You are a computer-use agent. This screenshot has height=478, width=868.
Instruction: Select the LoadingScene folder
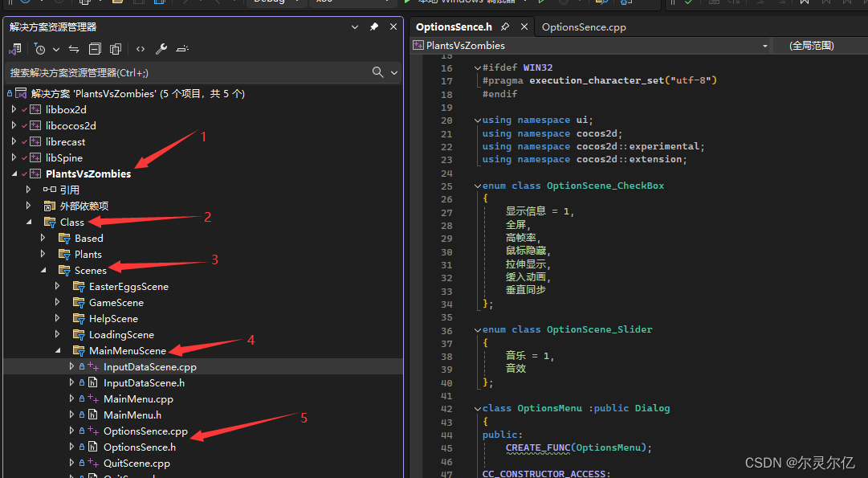(x=121, y=334)
